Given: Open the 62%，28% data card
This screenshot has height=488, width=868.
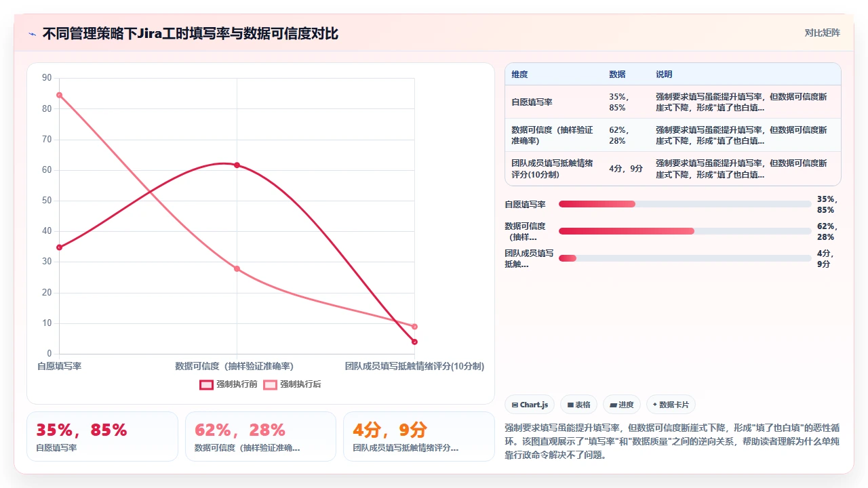Looking at the screenshot, I should click(260, 436).
